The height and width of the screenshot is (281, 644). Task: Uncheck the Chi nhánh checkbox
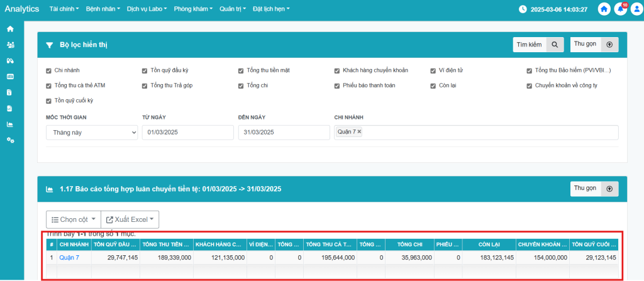[49, 70]
